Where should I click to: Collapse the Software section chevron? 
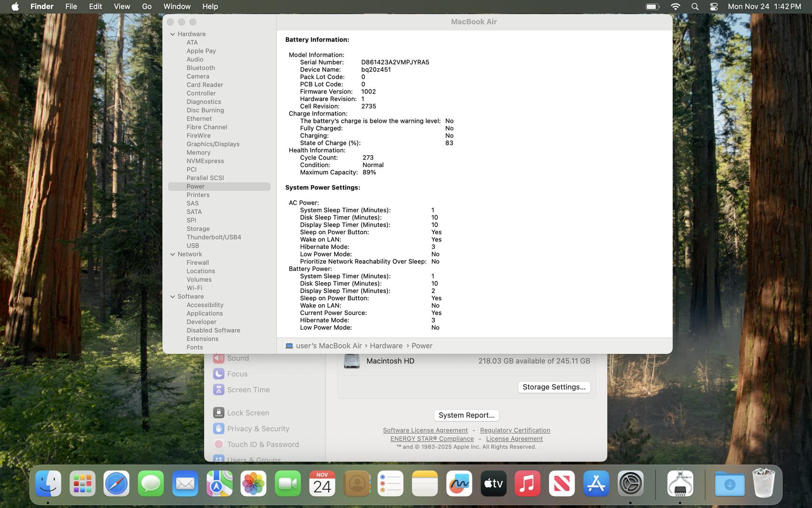172,297
